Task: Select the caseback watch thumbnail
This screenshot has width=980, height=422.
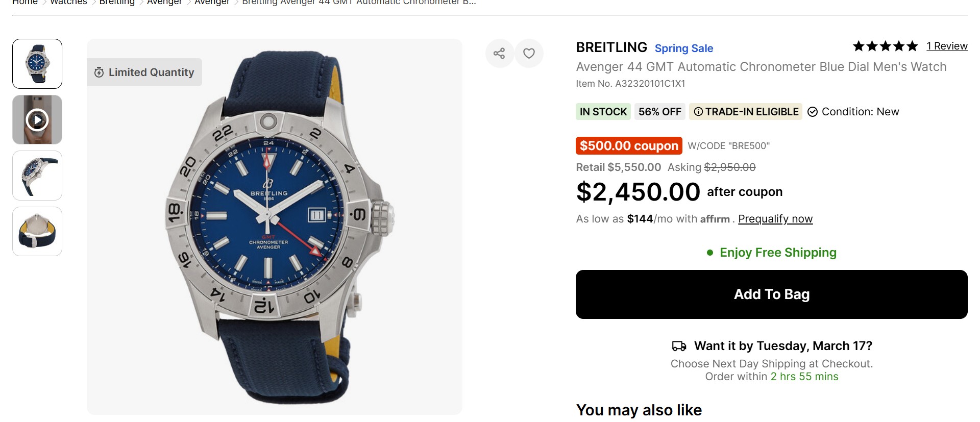Action: coord(37,231)
